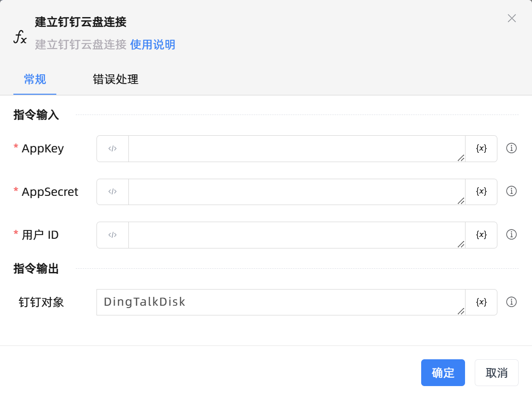Click the DingTalkDisk output variable field
This screenshot has width=532, height=399.
280,302
